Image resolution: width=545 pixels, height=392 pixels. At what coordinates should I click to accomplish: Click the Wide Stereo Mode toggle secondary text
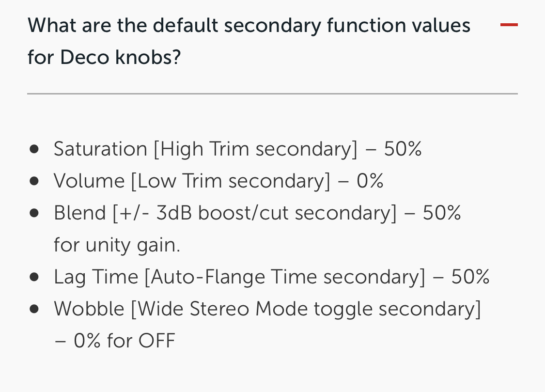point(306,309)
